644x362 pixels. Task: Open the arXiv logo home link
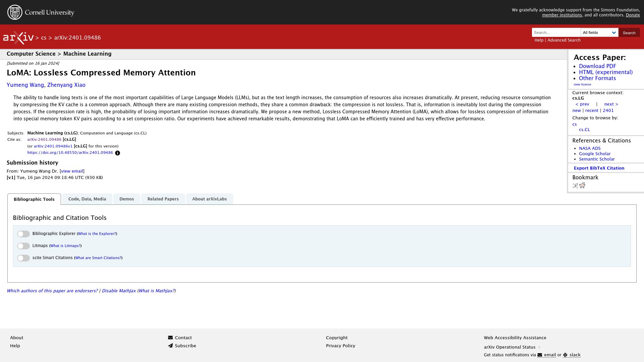point(18,38)
